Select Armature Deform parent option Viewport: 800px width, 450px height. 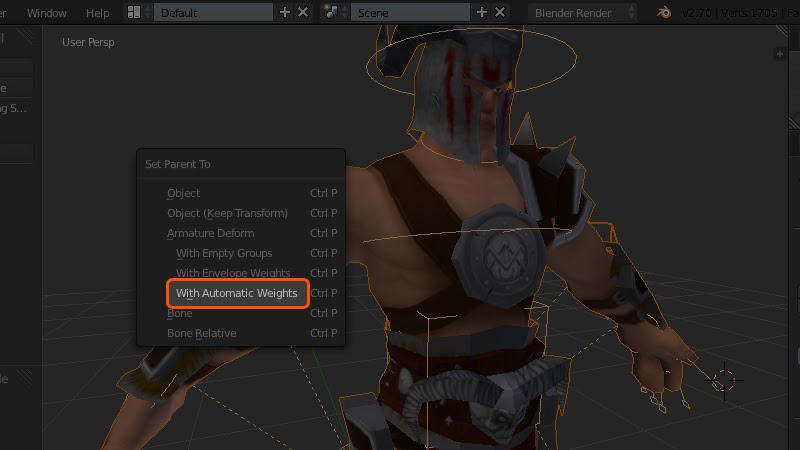point(241,233)
